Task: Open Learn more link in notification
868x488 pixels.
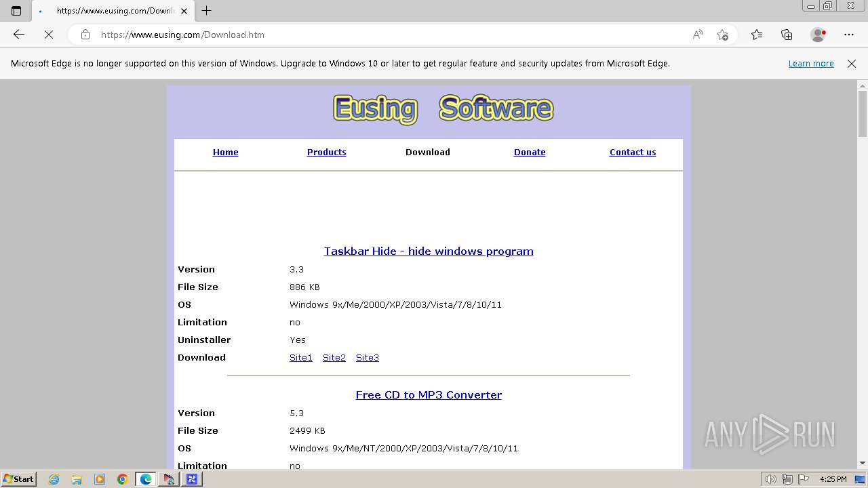Action: pyautogui.click(x=811, y=64)
